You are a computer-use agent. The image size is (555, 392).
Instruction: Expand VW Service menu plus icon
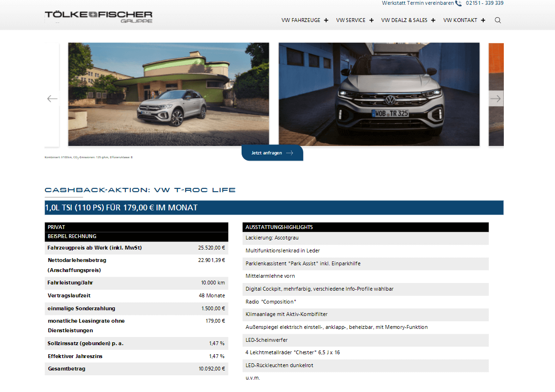click(x=371, y=20)
